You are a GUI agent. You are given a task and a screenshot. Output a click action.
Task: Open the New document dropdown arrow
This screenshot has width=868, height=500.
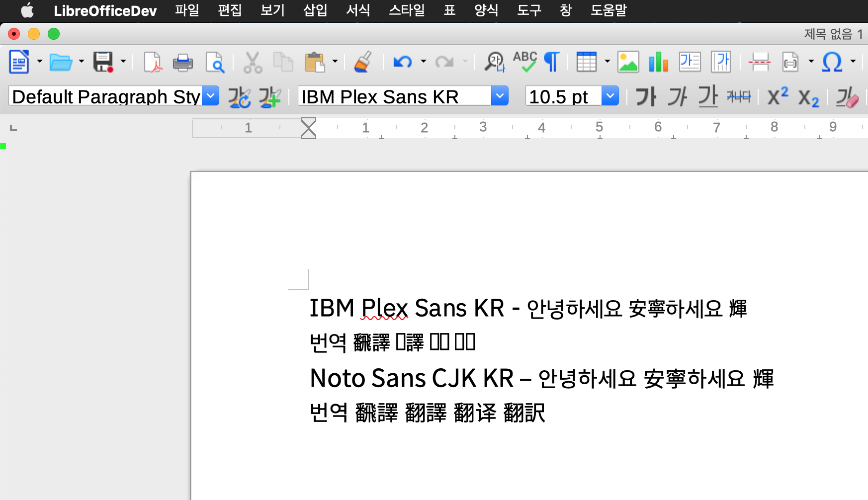pyautogui.click(x=39, y=62)
